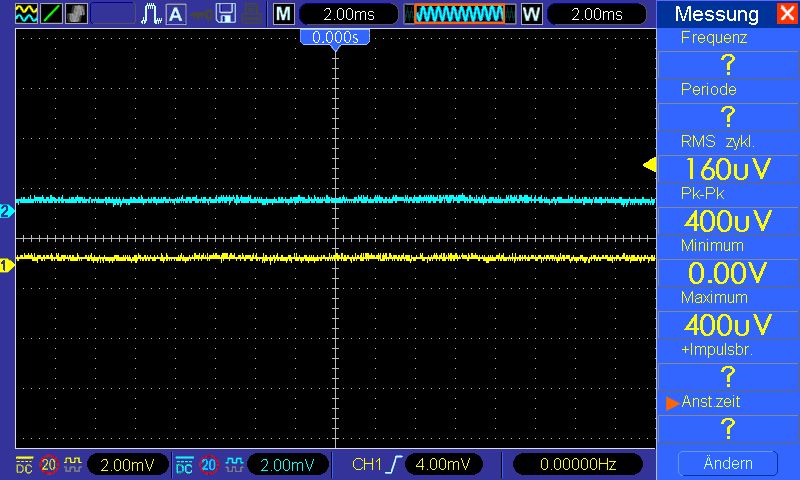Click the +Impulsbr. measurement value field
This screenshot has height=480, width=800.
728,377
